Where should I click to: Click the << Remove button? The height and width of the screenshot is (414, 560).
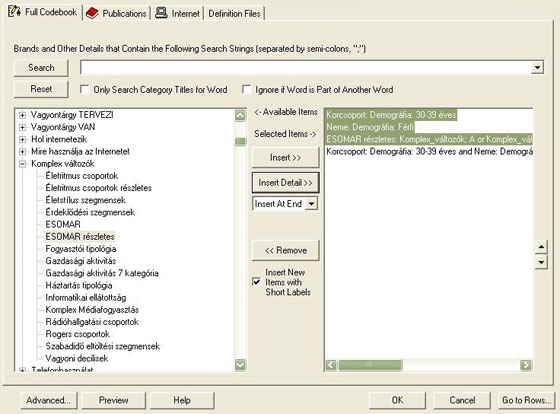tap(285, 250)
